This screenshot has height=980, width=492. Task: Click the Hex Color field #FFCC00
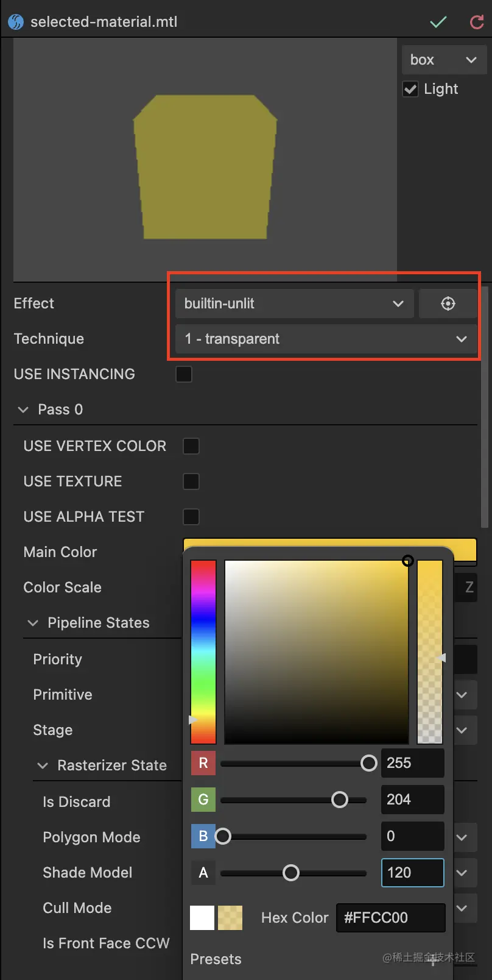(391, 918)
